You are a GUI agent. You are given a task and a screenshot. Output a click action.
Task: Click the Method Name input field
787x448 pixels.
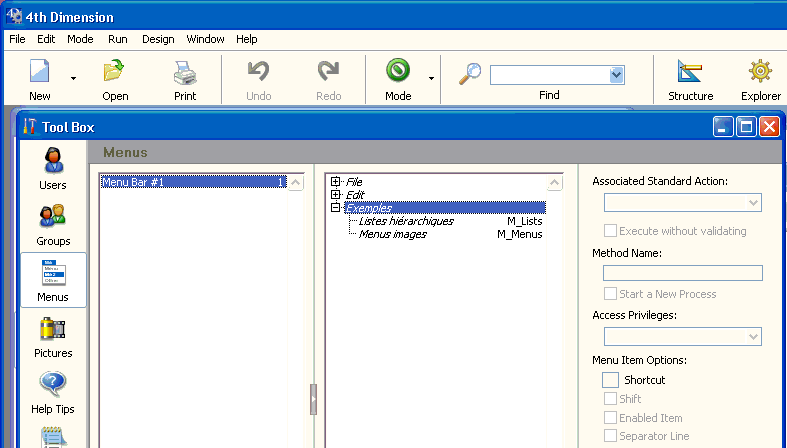pyautogui.click(x=682, y=273)
